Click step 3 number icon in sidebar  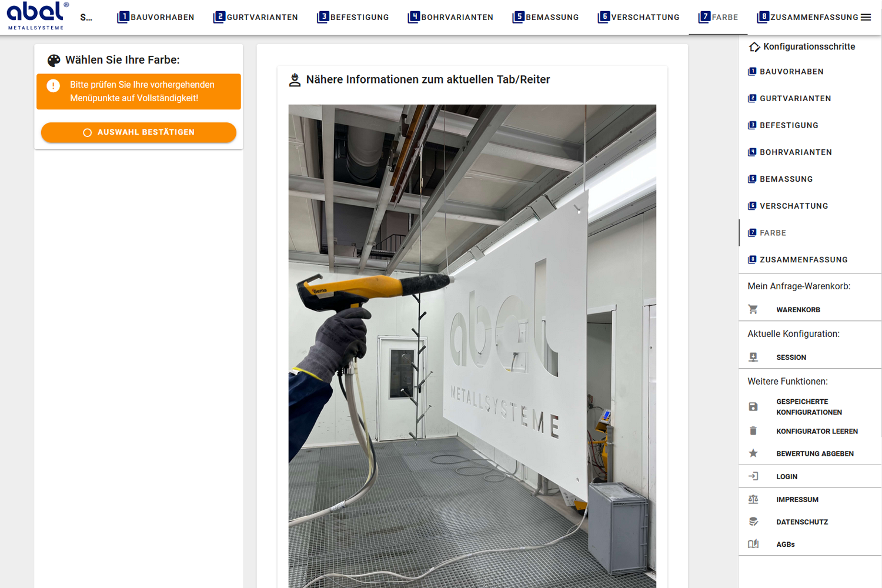click(x=752, y=125)
